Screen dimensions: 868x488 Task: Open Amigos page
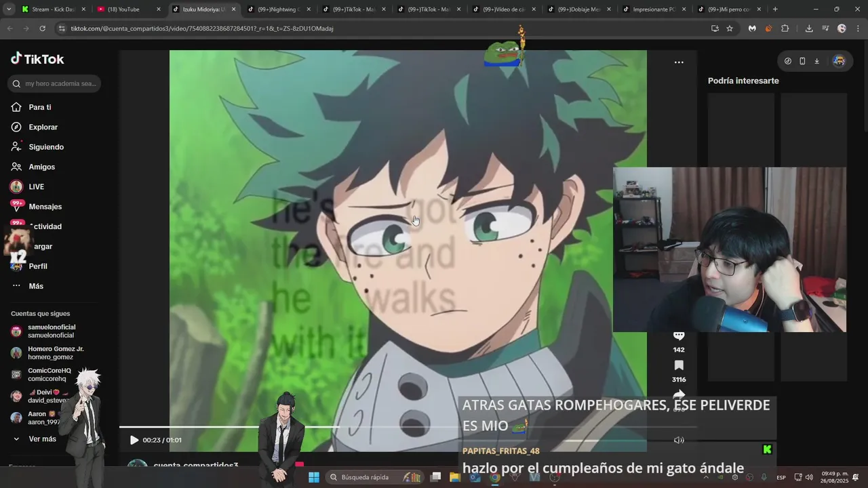click(x=41, y=167)
